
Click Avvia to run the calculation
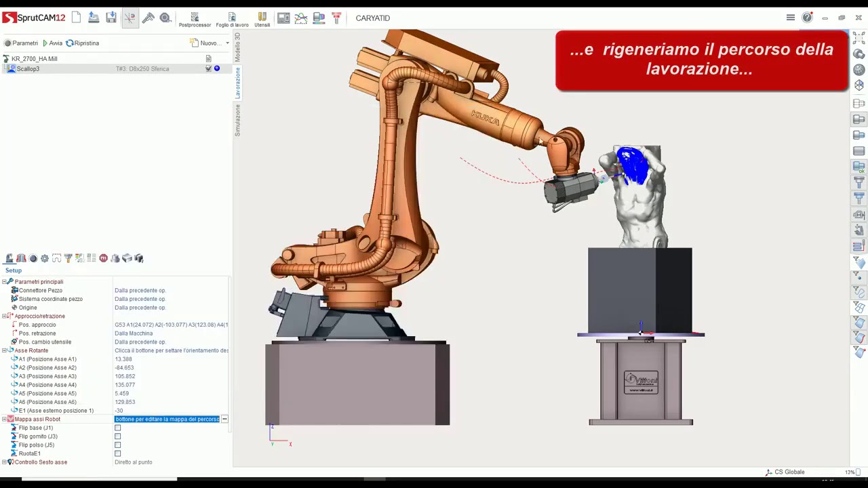coord(52,43)
